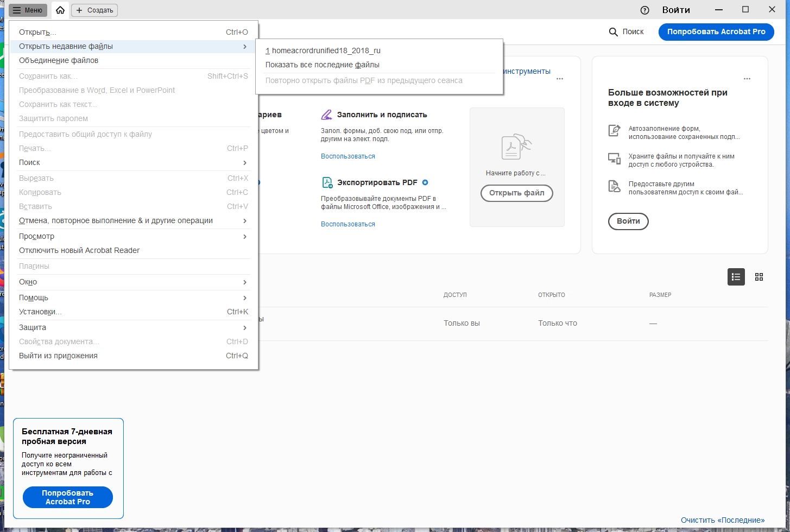Viewport: 790px width, 532px height.
Task: Click the Export PDF icon
Action: [x=327, y=182]
